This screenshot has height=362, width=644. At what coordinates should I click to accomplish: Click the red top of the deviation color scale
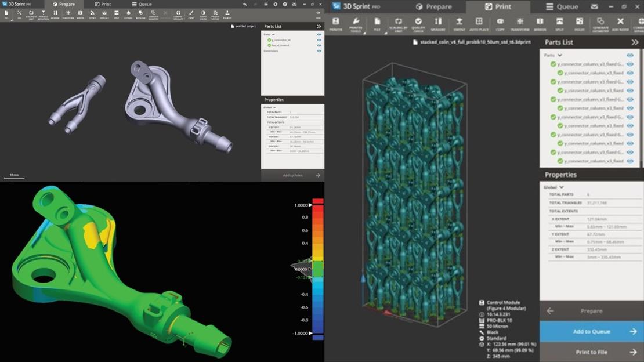pos(317,202)
